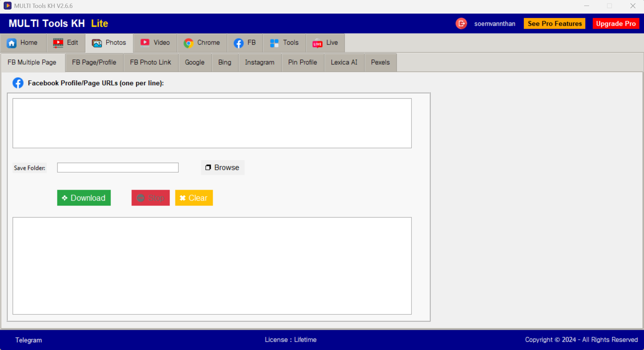Image resolution: width=644 pixels, height=350 pixels.
Task: Click the Home tab house icon
Action: pos(12,43)
